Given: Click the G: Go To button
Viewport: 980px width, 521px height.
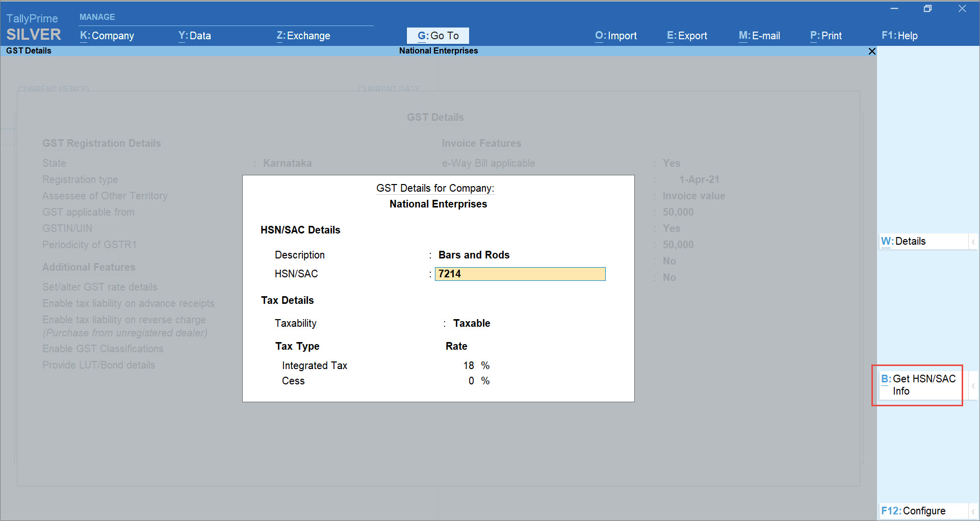Looking at the screenshot, I should coord(438,36).
